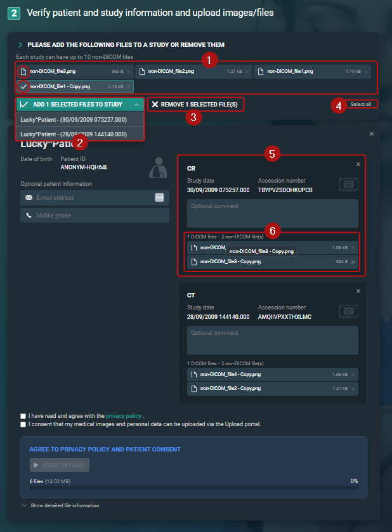Click the Mobile phone input field
Viewport: 392px width, 532px height.
click(x=95, y=216)
